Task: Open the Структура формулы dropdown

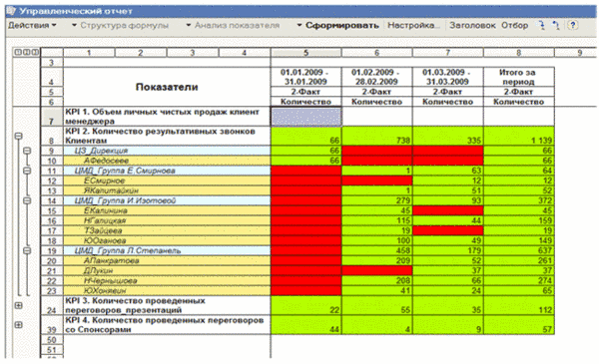Action: click(x=121, y=26)
